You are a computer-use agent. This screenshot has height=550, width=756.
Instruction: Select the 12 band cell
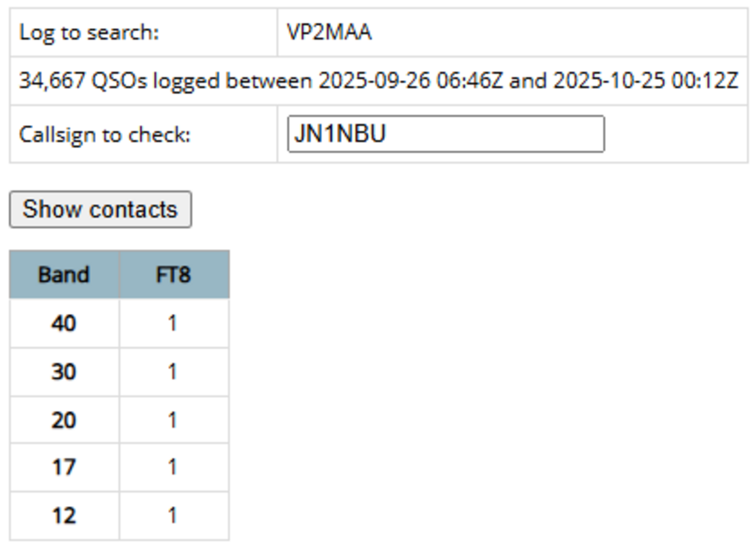[64, 515]
